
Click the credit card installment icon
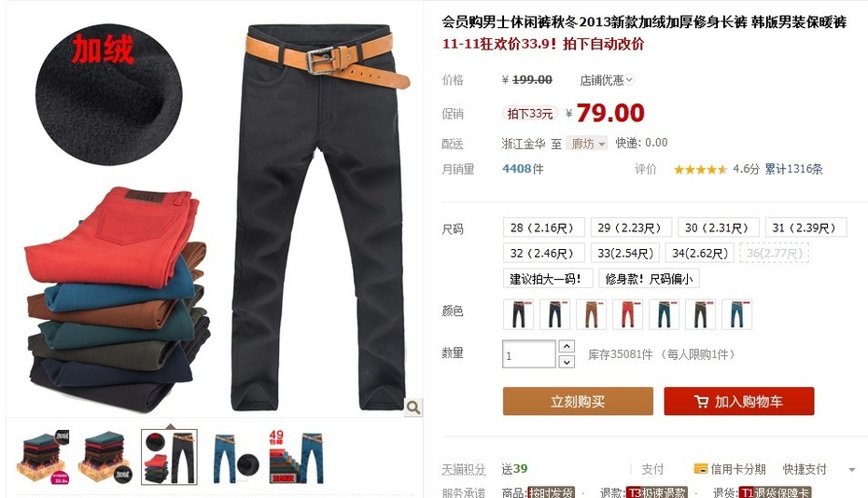tap(700, 469)
